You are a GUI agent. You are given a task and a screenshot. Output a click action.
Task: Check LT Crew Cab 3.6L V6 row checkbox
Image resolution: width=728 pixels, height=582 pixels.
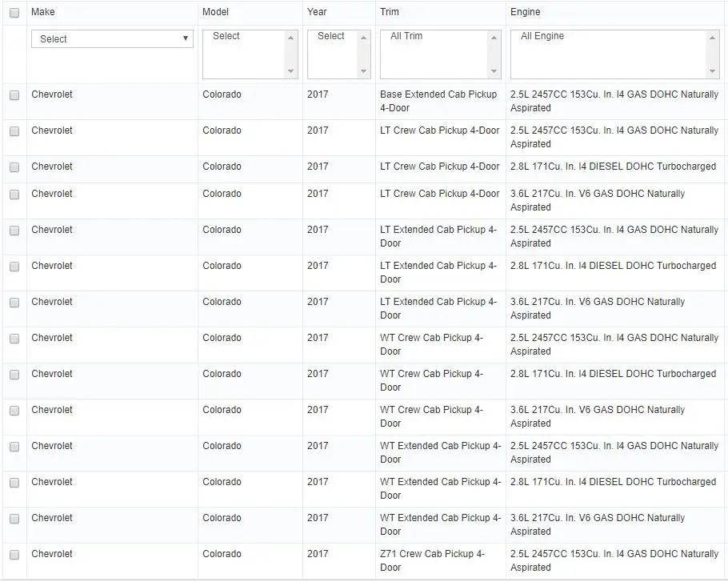[14, 195]
